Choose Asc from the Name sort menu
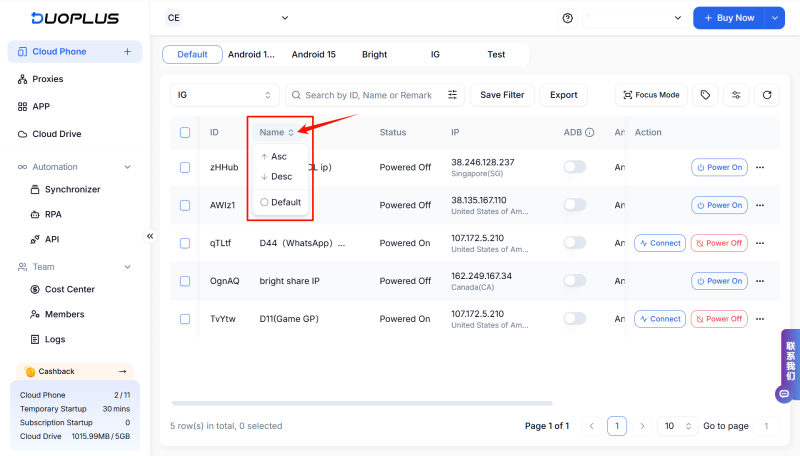The image size is (800, 456). [x=279, y=157]
